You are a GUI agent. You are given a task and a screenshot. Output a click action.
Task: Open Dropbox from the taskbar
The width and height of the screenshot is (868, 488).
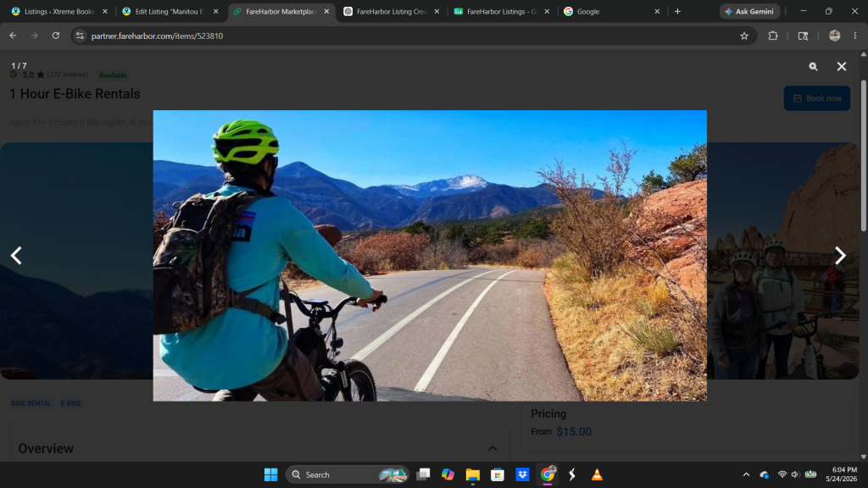[522, 474]
